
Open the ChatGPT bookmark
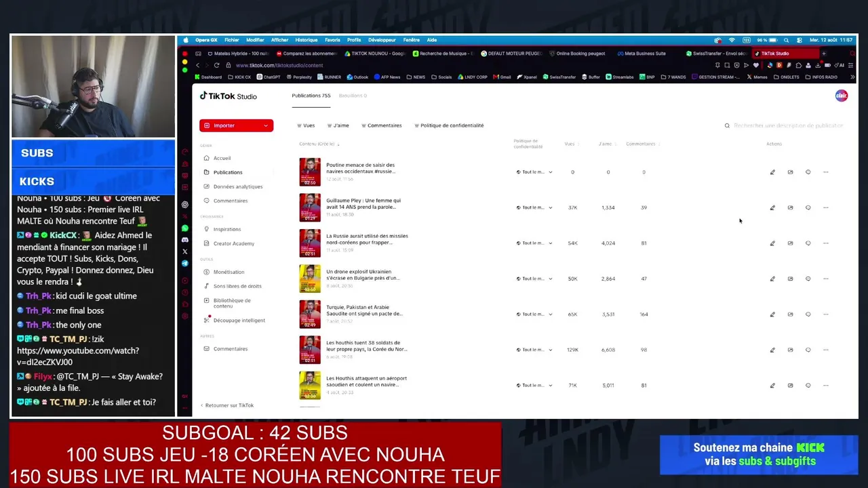(x=269, y=77)
